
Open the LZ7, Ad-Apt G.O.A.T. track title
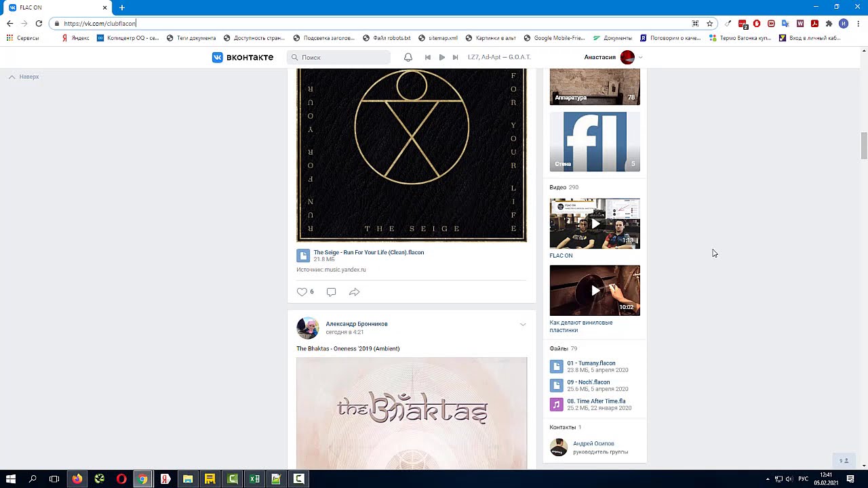click(499, 57)
